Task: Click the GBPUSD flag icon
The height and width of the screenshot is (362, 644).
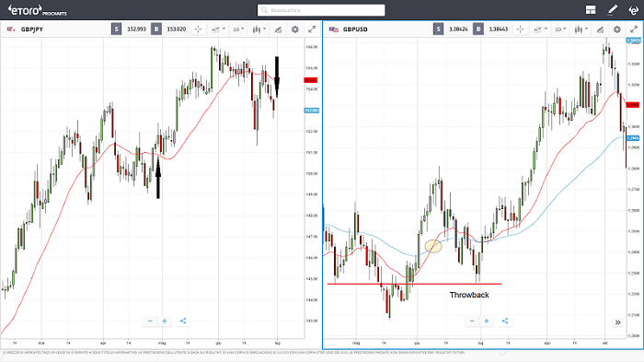Action: (x=333, y=29)
